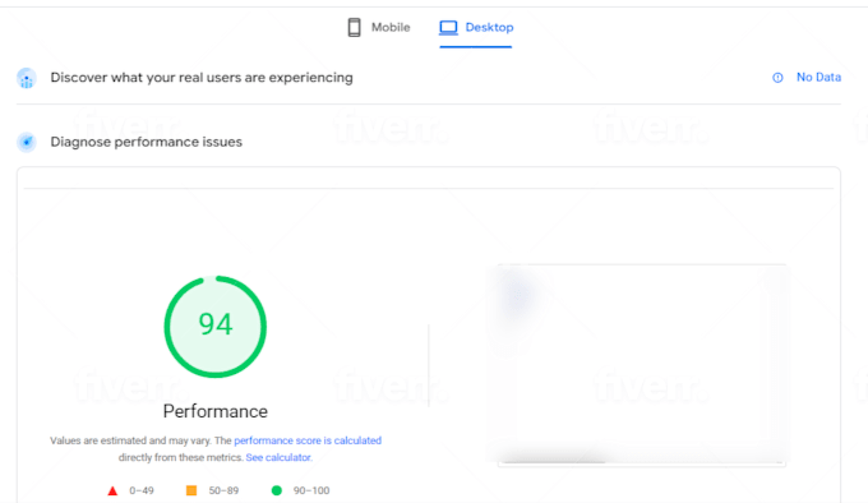868x503 pixels.
Task: Click the scrollbar beneath the screenshot thumbnail
Action: pos(555,462)
